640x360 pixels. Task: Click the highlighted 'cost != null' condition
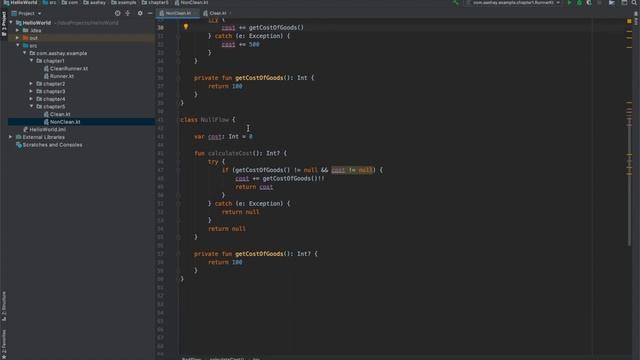pyautogui.click(x=351, y=170)
